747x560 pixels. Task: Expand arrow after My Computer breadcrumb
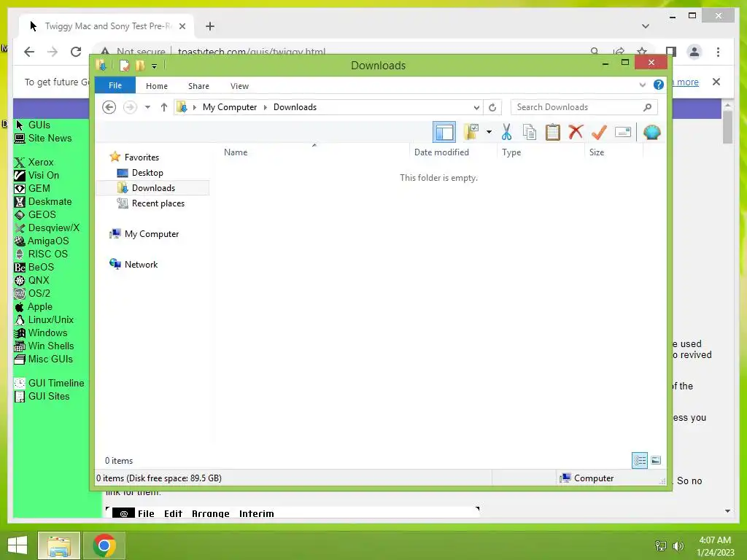point(266,107)
